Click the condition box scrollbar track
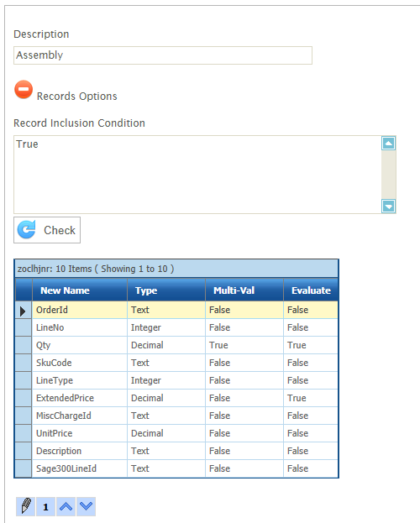Screen dimensions: 420x523 pyautogui.click(x=389, y=175)
